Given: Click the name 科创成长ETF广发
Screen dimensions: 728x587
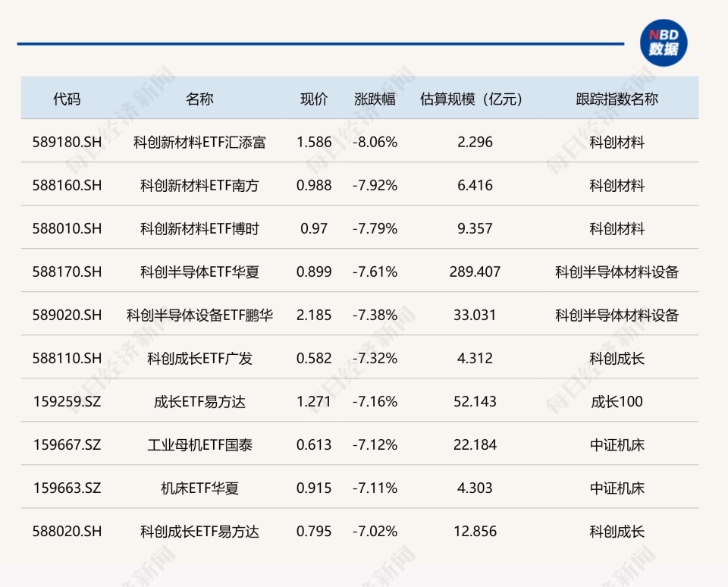Looking at the screenshot, I should [x=199, y=358].
